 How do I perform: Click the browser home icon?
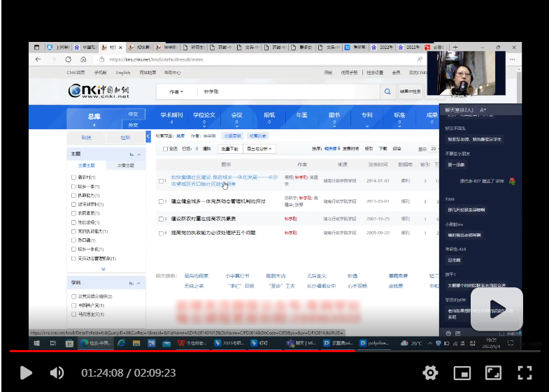[x=83, y=59]
